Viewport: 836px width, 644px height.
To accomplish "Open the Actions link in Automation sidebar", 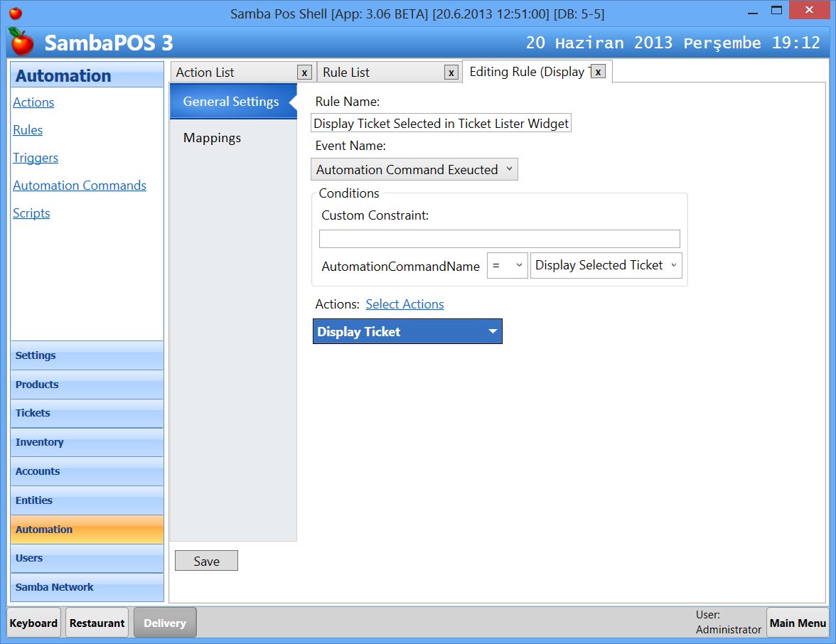I will point(33,102).
